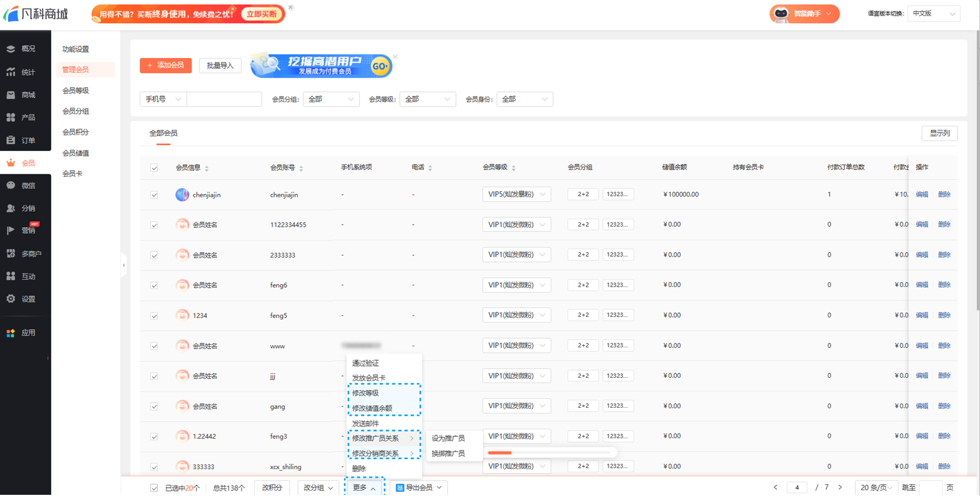Open the 多商户 multi-merchant sidebar icon
Image resolution: width=980 pixels, height=496 pixels.
pyautogui.click(x=11, y=254)
